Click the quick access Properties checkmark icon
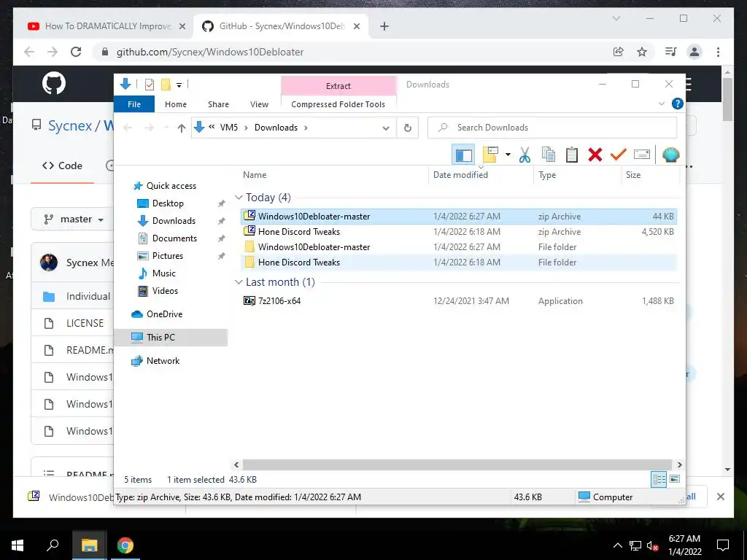The width and height of the screenshot is (747, 560). pyautogui.click(x=149, y=85)
